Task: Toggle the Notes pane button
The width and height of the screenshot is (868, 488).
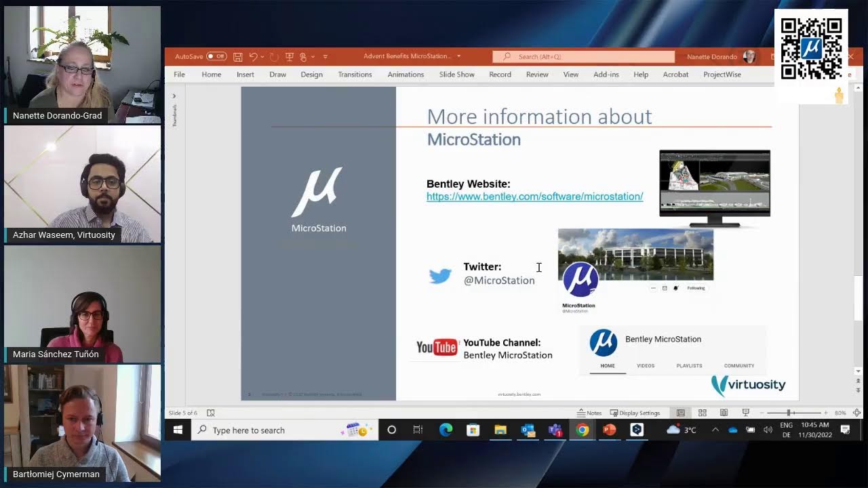Action: pyautogui.click(x=589, y=413)
